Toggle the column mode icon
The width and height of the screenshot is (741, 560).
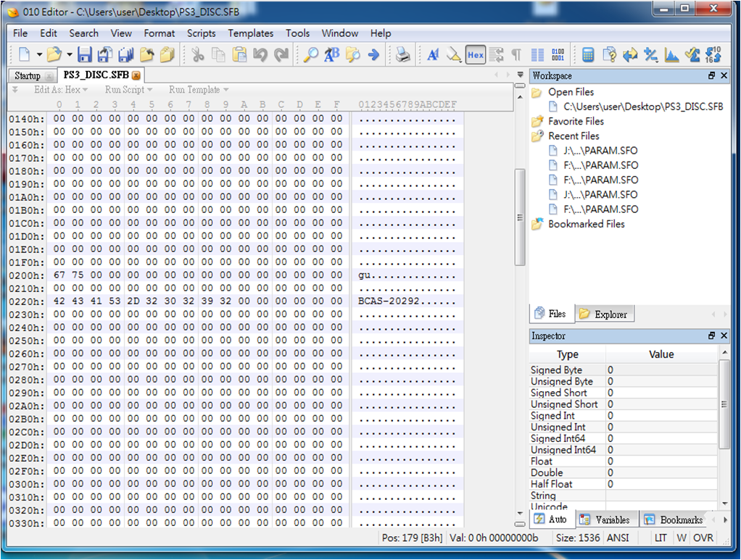pos(537,55)
